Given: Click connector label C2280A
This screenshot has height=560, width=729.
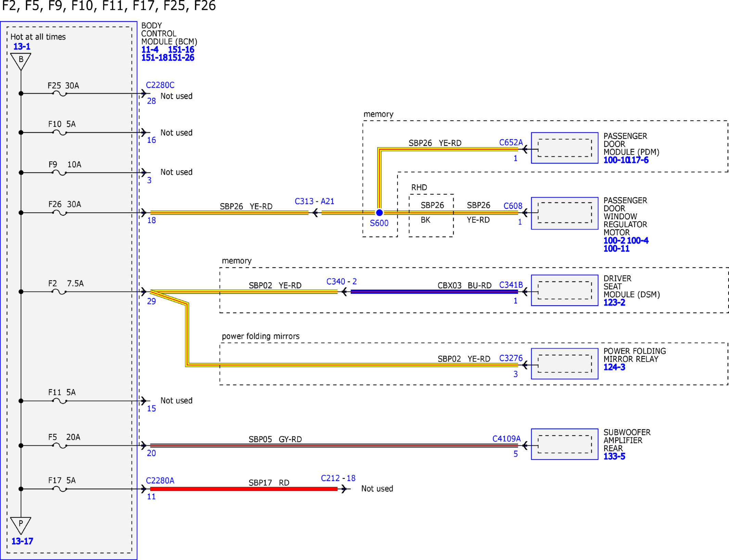Looking at the screenshot, I should point(160,481).
